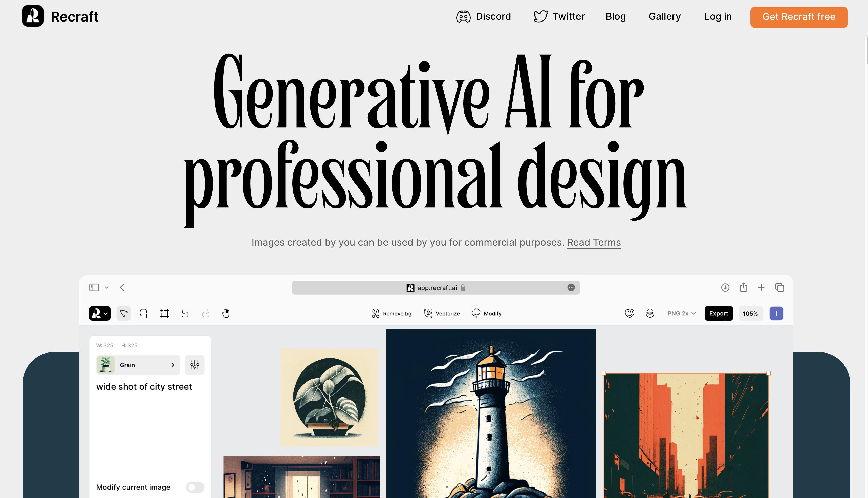
Task: Expand the Grain style selector
Action: point(138,365)
